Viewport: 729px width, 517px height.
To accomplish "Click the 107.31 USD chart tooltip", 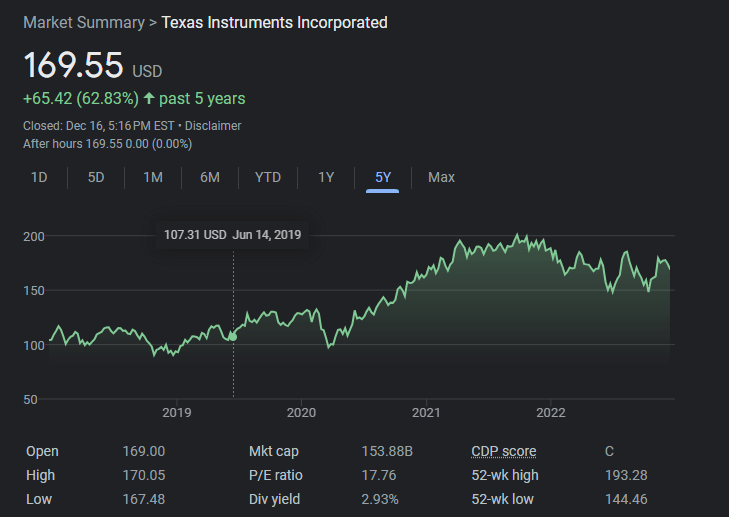I will click(x=232, y=235).
